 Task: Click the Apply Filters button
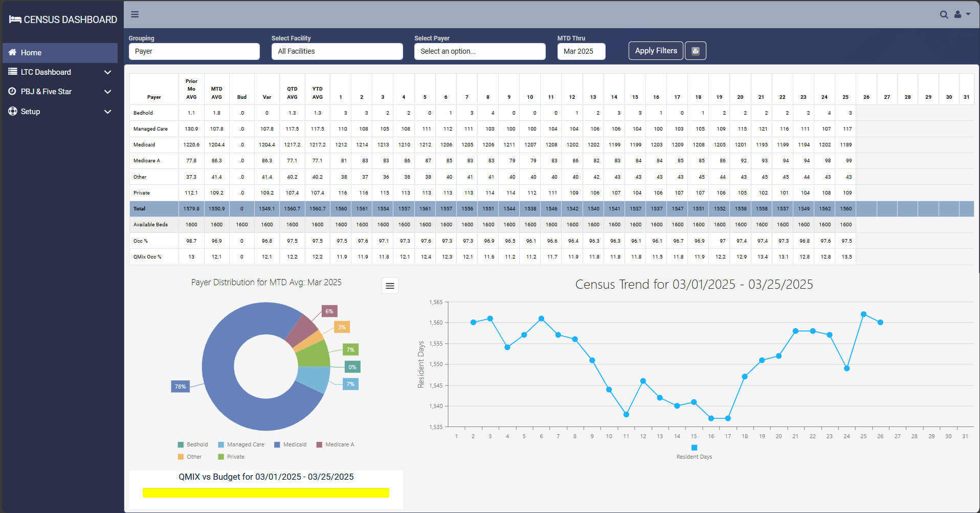tap(655, 51)
